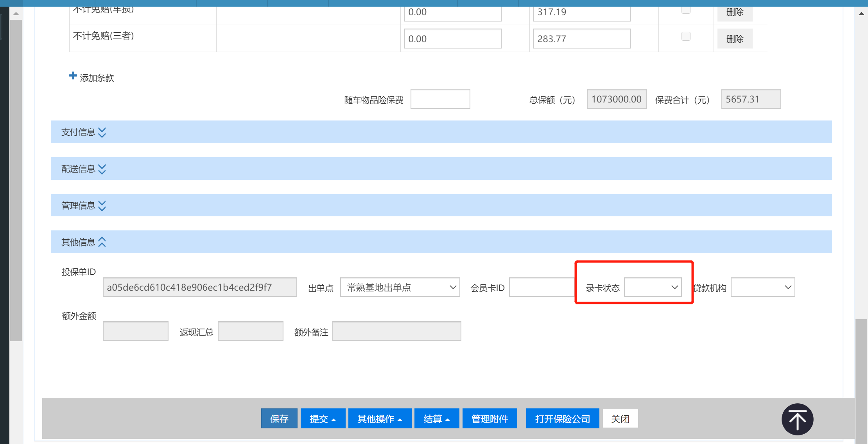Expand the 管理信息 section chevron

coord(102,206)
